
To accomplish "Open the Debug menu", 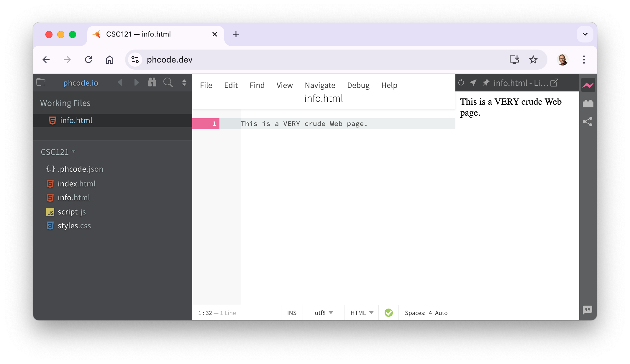I will point(358,85).
